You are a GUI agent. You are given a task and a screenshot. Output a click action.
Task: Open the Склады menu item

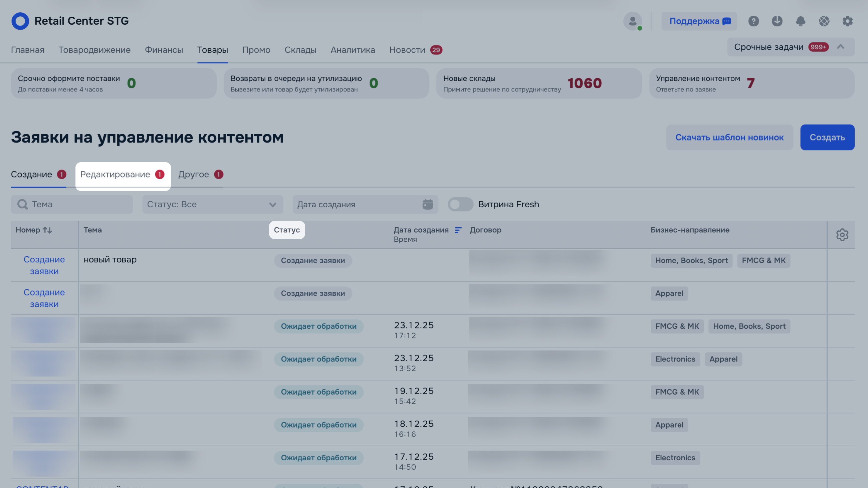(300, 50)
